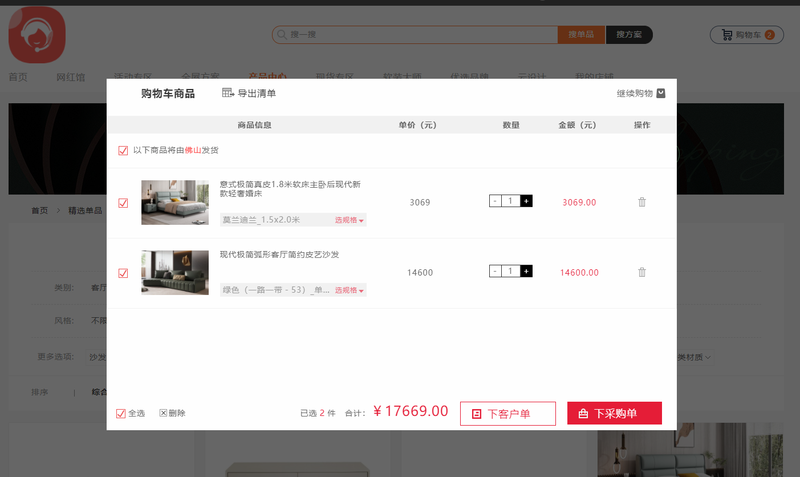Uncheck the leather bed item checkbox
This screenshot has width=800, height=477.
pos(123,203)
